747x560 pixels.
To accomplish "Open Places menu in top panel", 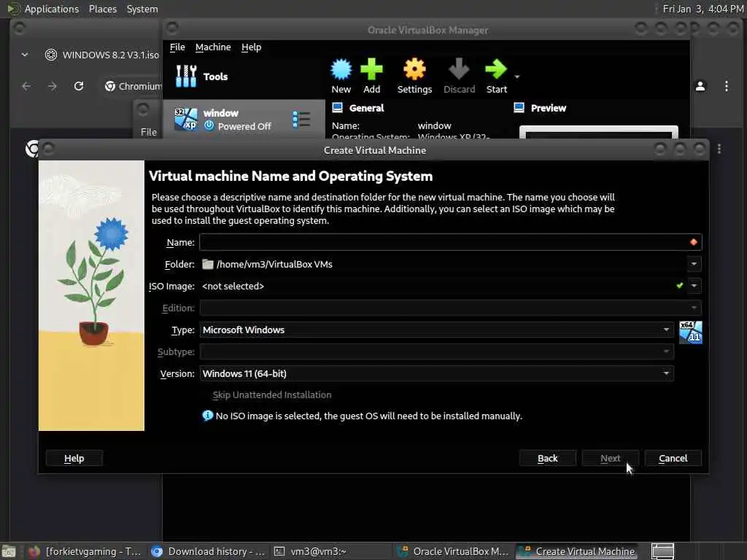I will (102, 9).
